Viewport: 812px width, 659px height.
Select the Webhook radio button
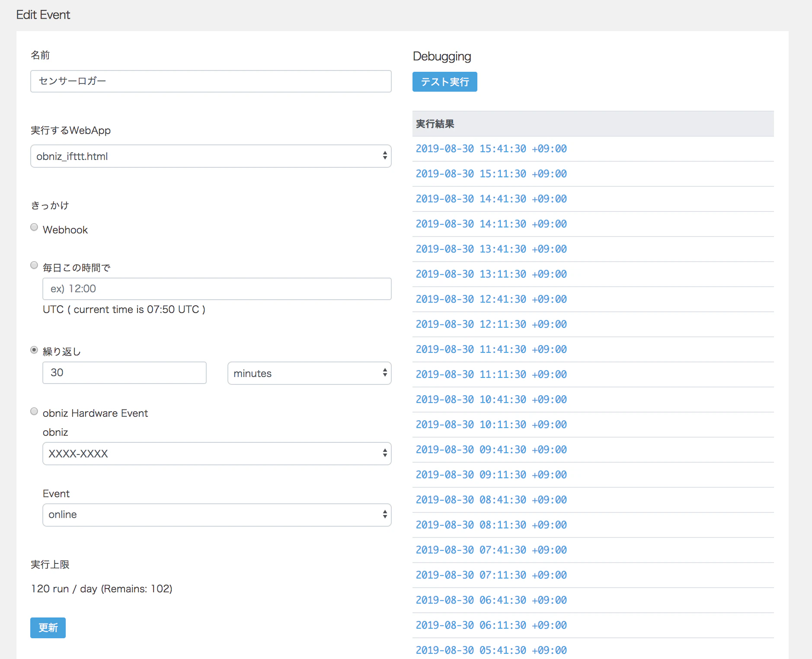click(x=34, y=227)
